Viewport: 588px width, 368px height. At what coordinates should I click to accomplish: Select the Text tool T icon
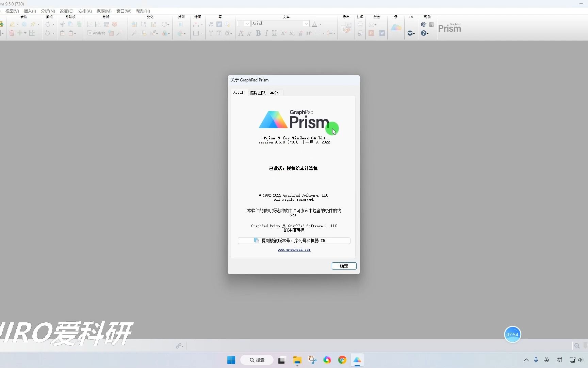[211, 33]
